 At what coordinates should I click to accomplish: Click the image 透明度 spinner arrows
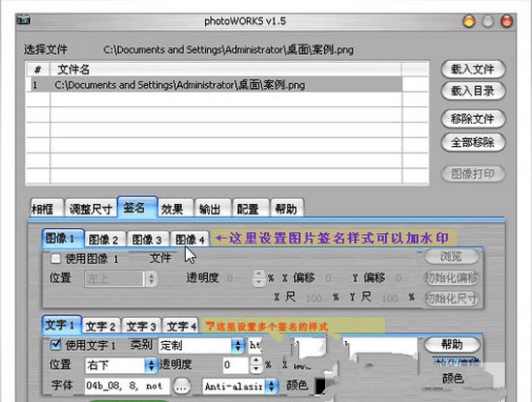[x=258, y=278]
